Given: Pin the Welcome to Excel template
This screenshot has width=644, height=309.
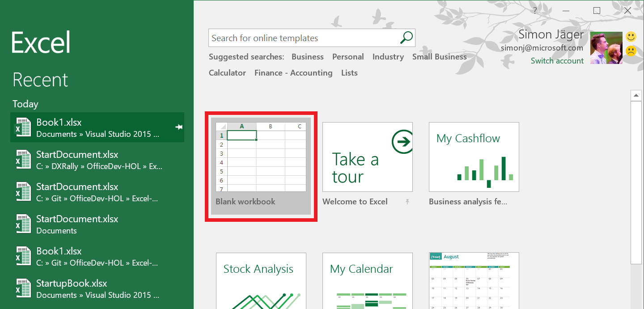Looking at the screenshot, I should click(407, 202).
